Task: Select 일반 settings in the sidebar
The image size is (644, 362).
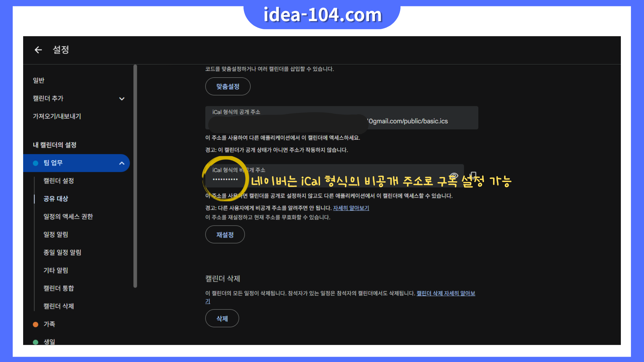Action: tap(39, 80)
